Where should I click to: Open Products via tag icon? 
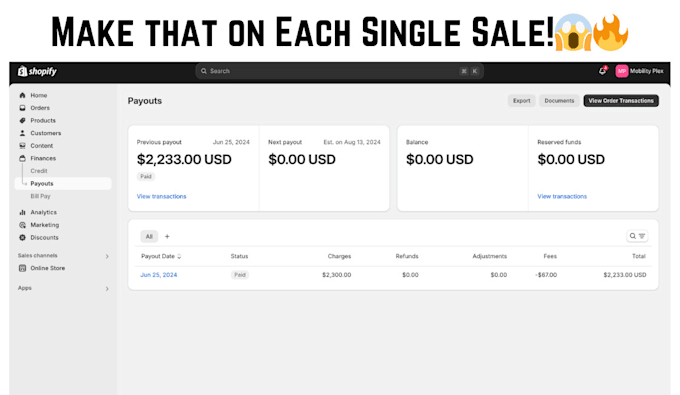[x=23, y=121]
